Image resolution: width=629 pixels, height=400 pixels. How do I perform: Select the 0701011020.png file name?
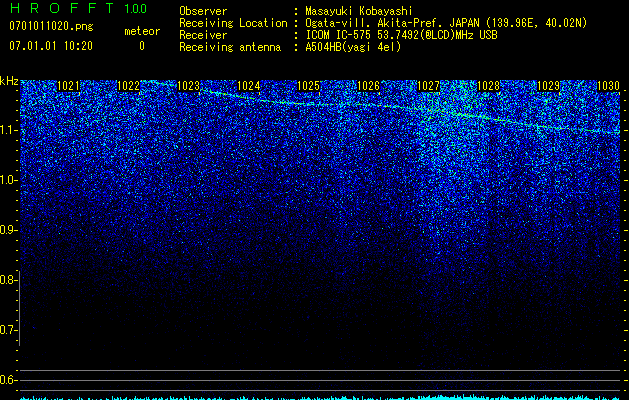pos(51,27)
